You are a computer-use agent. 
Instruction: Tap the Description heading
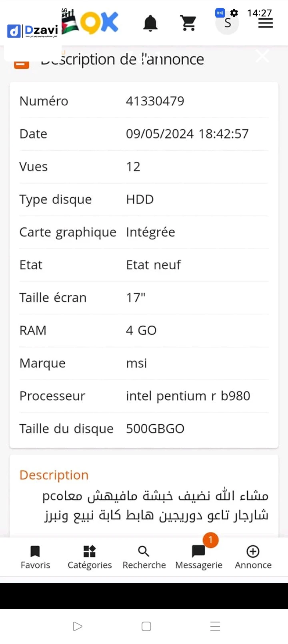point(54,475)
